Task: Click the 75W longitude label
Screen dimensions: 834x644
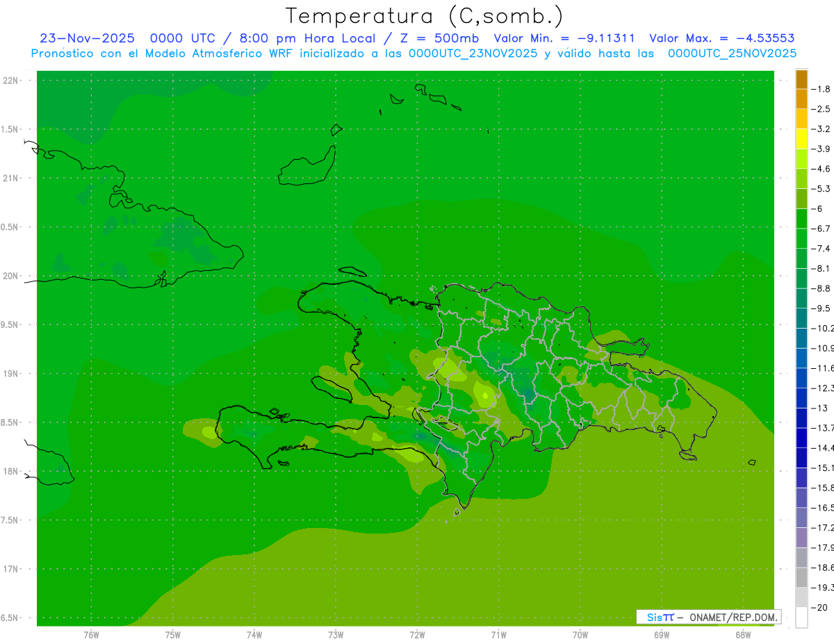Action: click(172, 634)
